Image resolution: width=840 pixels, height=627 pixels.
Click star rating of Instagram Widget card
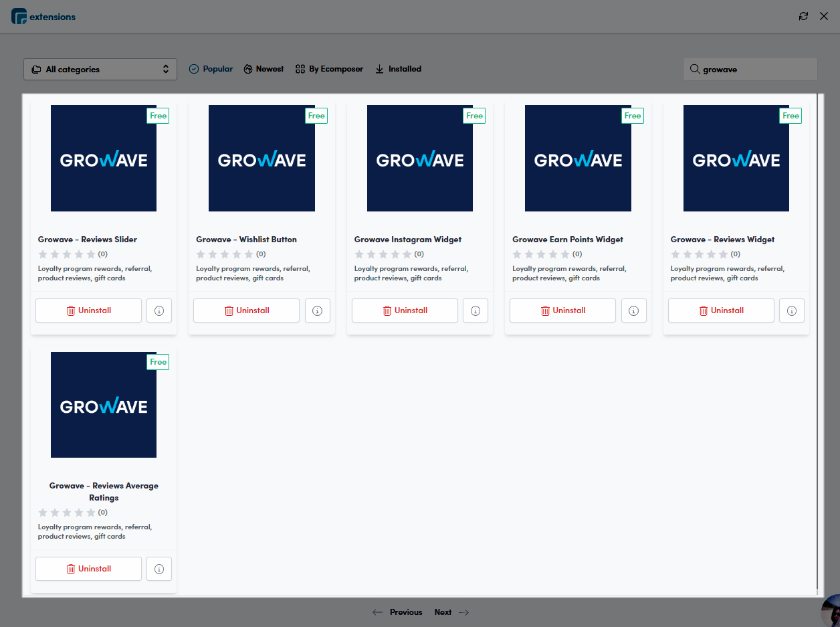point(383,254)
